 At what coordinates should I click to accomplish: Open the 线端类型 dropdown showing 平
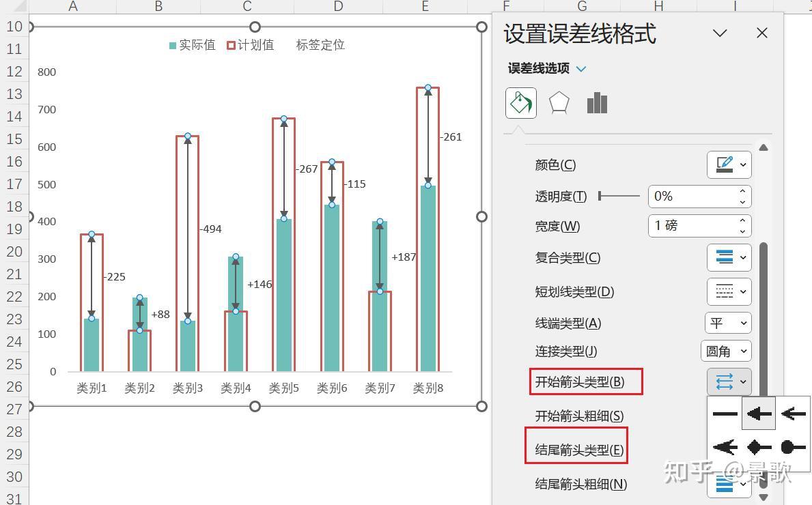(726, 323)
